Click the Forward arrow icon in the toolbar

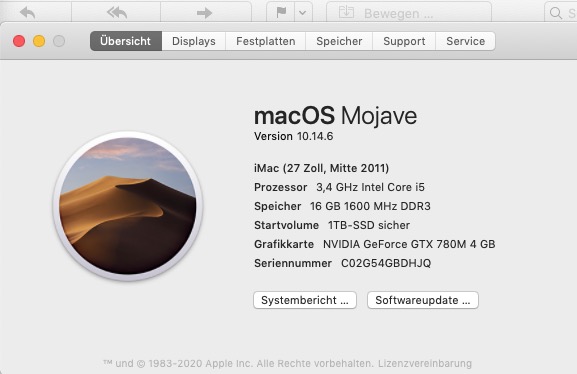204,13
